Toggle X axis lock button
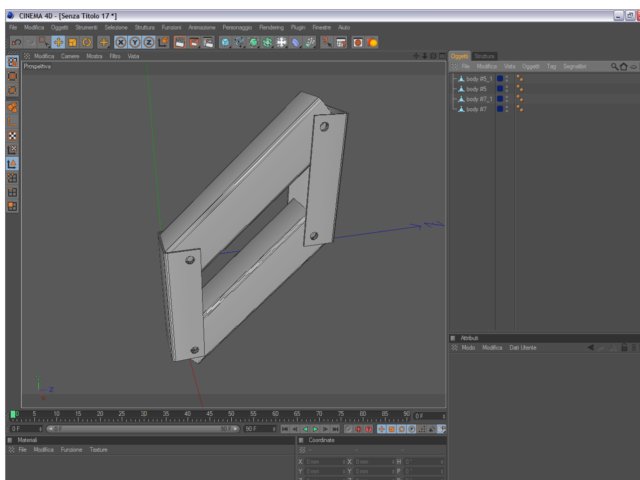The height and width of the screenshot is (480, 640). pos(120,42)
